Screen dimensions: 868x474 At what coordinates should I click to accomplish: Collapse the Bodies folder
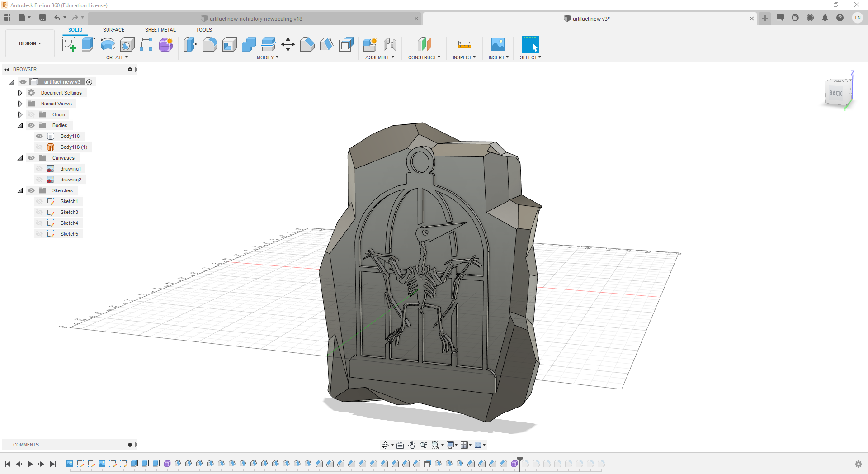[20, 125]
